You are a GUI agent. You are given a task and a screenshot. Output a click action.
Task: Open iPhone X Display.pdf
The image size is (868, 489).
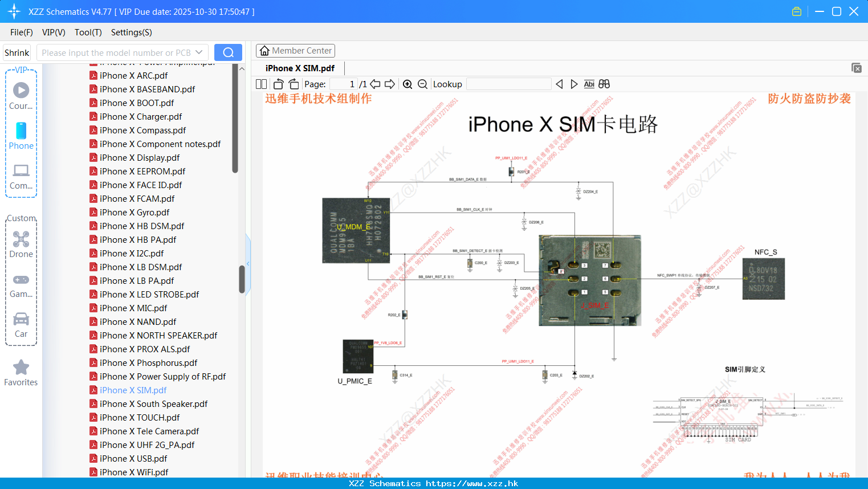pos(140,157)
